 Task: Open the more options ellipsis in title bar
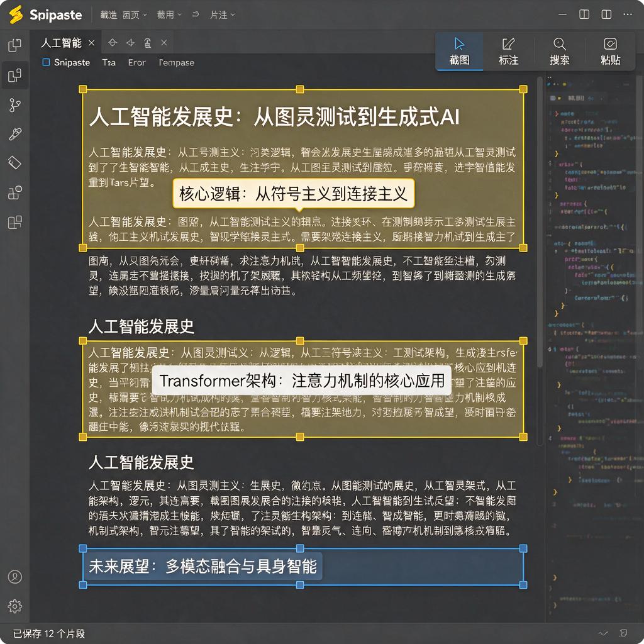tap(627, 14)
